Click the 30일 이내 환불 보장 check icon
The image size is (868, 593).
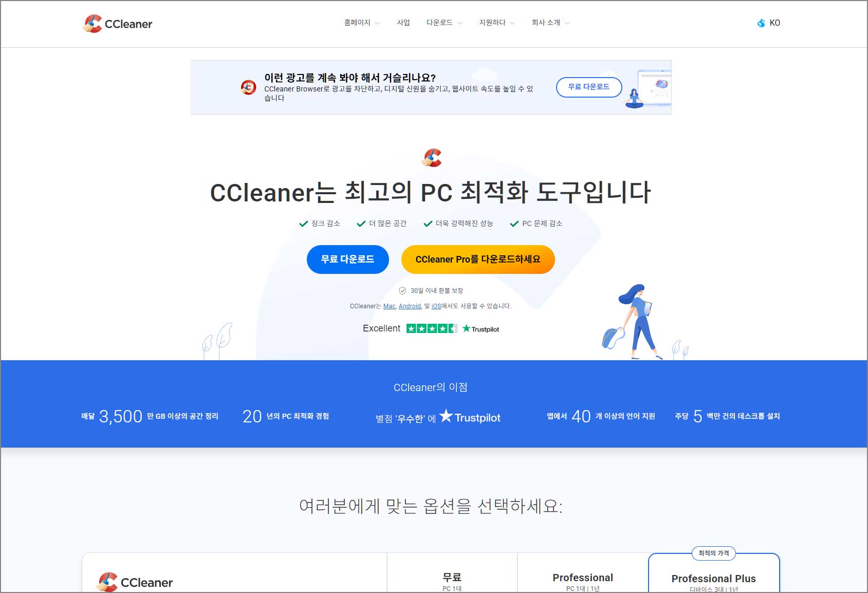(403, 290)
